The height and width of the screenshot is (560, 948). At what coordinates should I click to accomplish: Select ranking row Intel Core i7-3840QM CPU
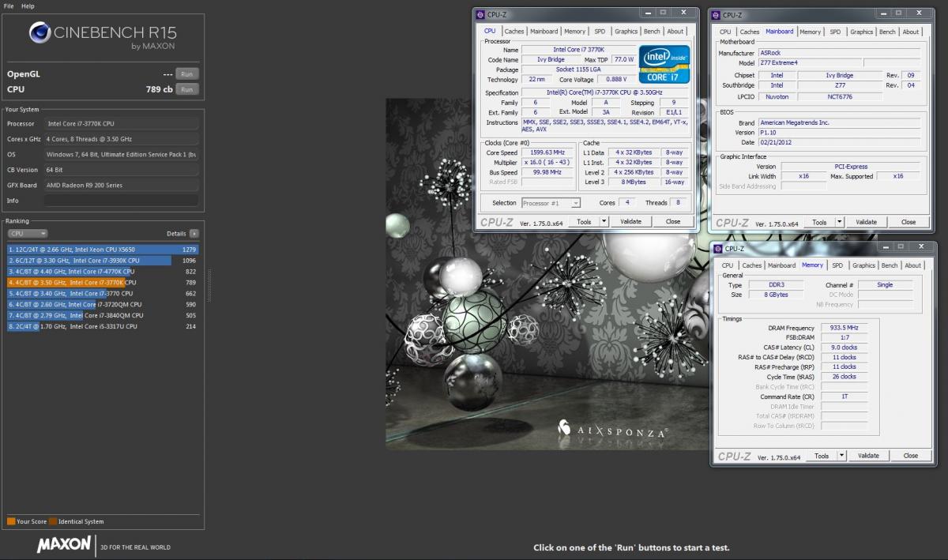coord(103,315)
